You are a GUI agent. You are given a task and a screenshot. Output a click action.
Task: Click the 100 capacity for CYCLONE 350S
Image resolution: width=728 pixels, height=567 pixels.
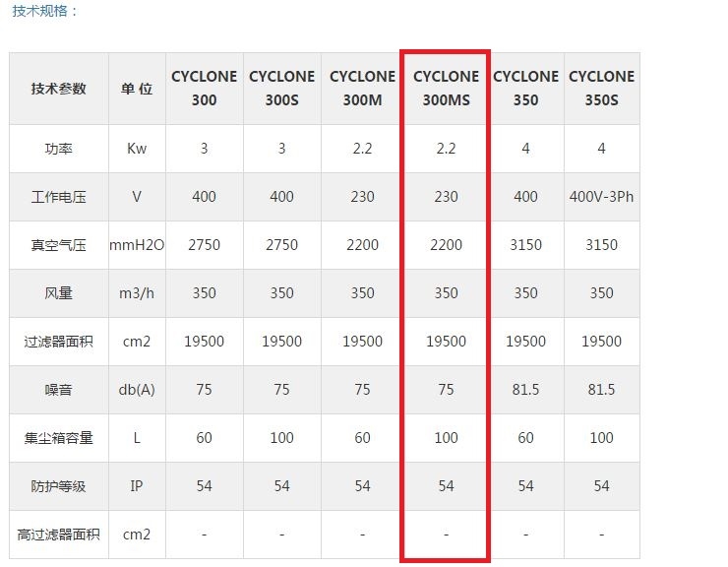click(602, 438)
